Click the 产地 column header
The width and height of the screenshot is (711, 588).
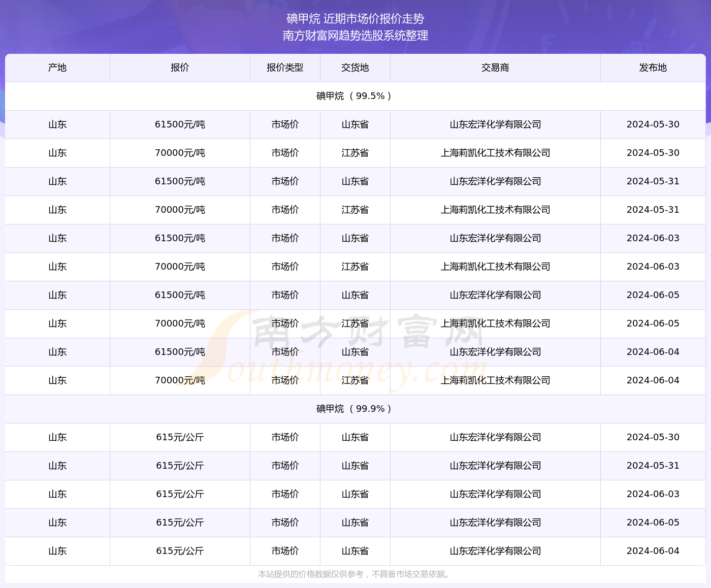point(57,68)
